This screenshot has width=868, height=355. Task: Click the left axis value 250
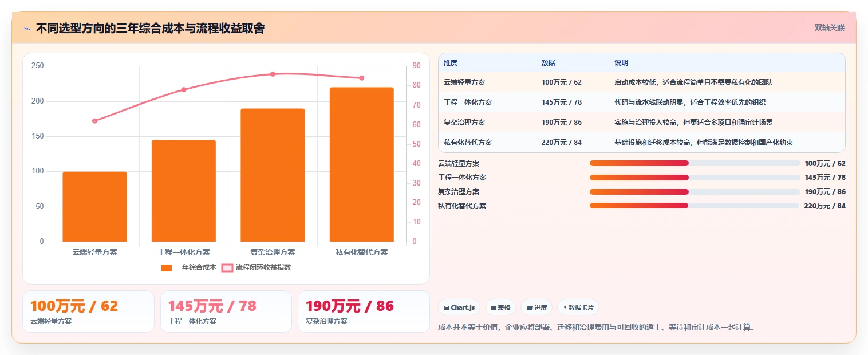click(38, 66)
